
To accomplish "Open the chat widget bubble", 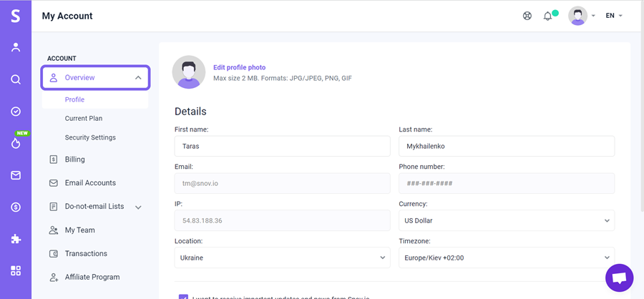I will (x=620, y=278).
